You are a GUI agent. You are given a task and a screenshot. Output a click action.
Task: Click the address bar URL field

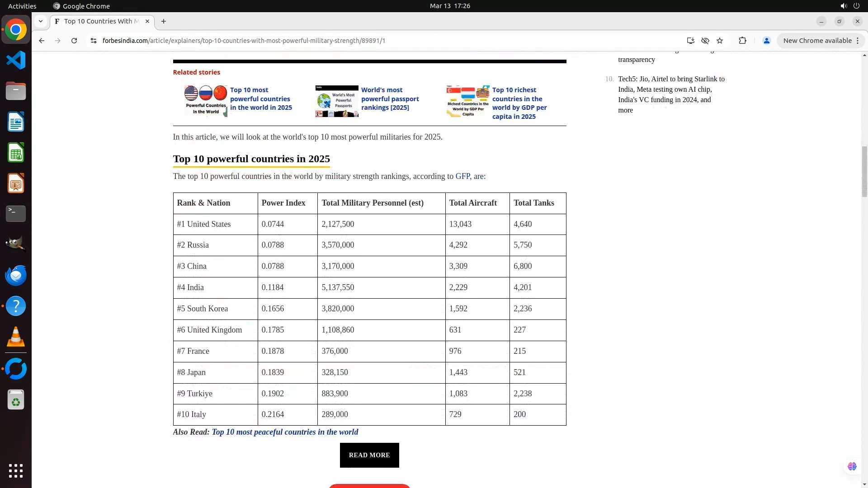316,41
